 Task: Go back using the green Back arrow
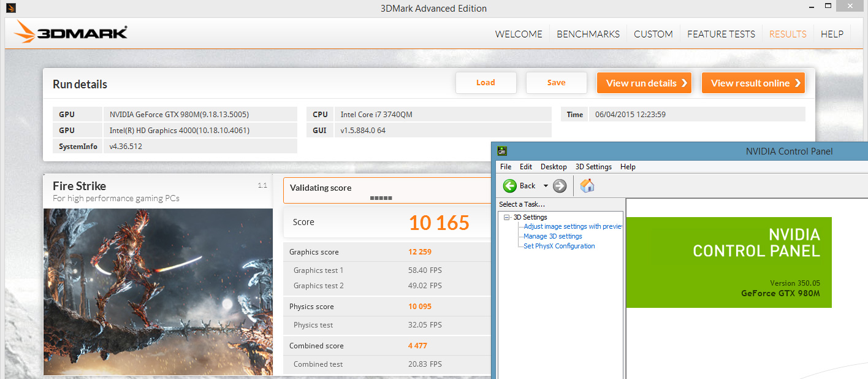coord(510,186)
